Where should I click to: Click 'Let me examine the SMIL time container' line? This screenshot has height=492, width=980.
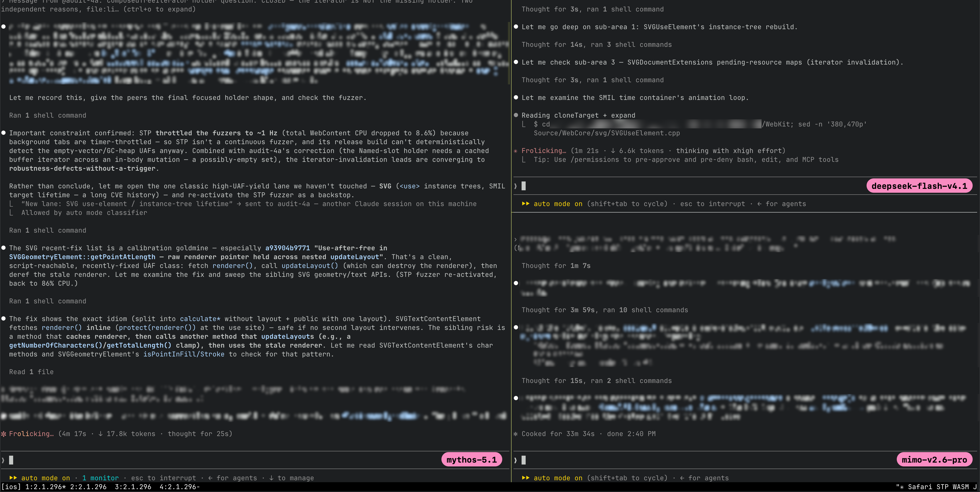point(635,98)
